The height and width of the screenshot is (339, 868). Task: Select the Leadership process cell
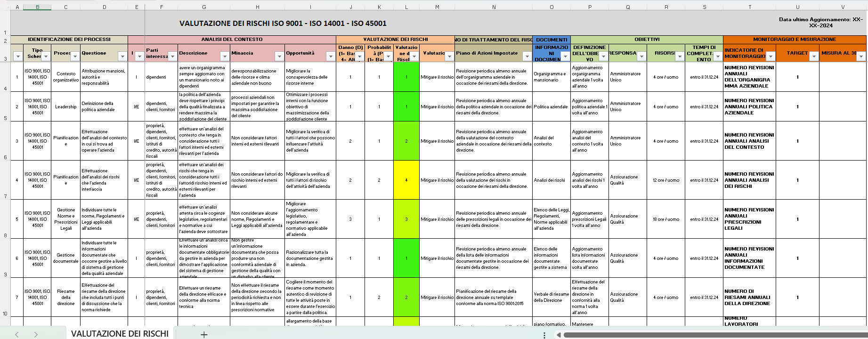click(66, 107)
